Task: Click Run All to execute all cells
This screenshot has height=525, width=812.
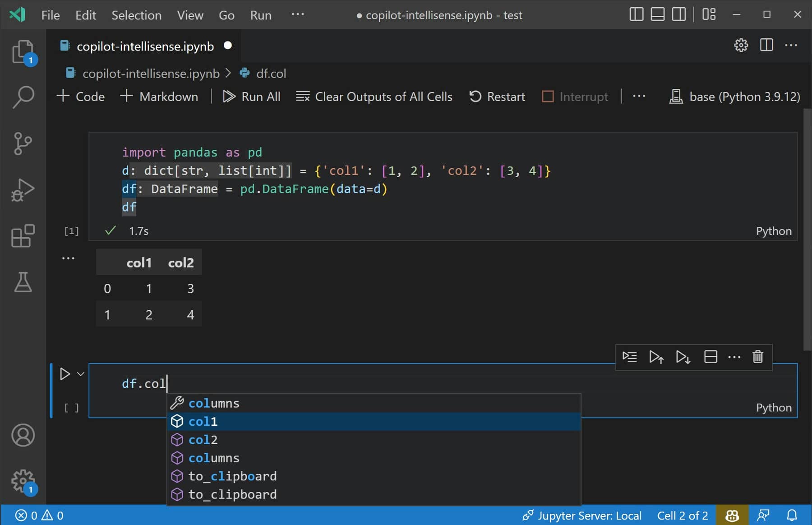Action: (252, 96)
